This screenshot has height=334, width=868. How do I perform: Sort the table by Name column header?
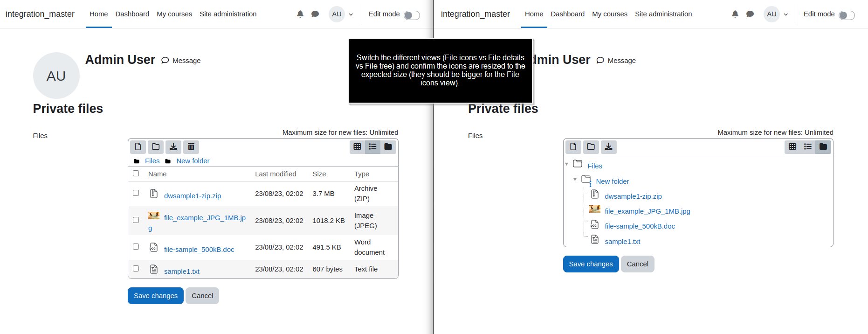158,174
